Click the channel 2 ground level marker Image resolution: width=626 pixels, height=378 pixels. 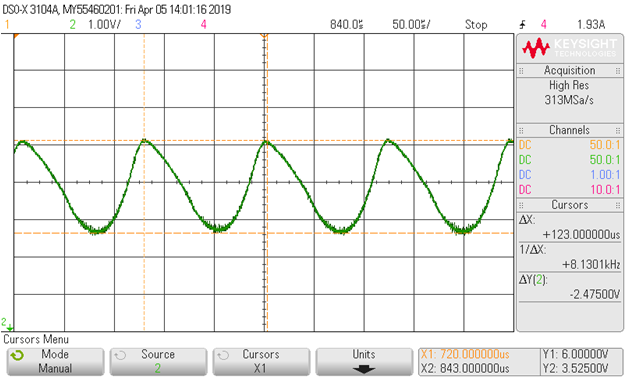(x=7, y=324)
